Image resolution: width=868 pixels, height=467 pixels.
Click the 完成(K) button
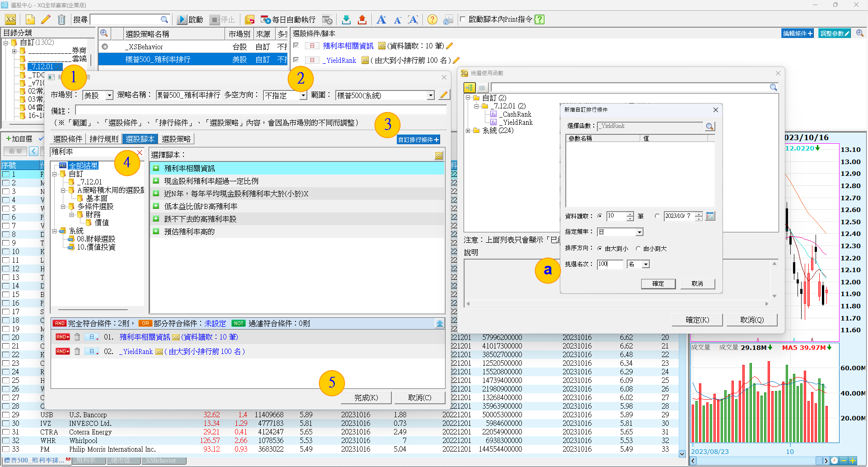366,398
